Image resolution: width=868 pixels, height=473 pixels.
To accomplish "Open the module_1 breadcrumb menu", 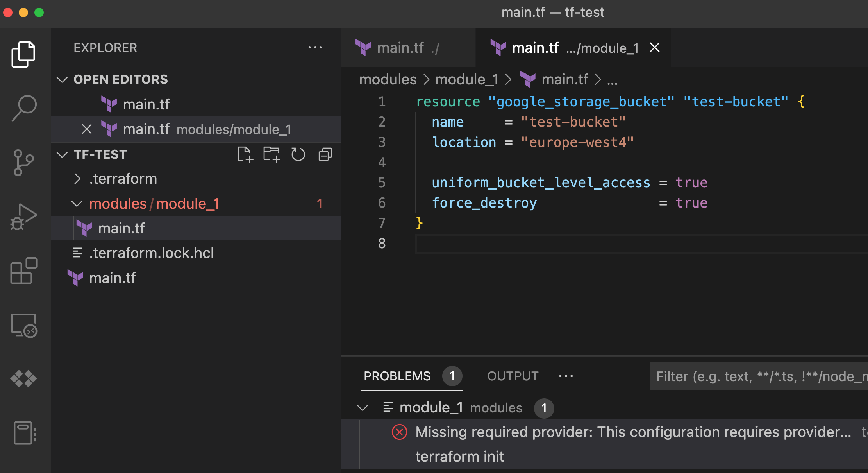I will 466,79.
